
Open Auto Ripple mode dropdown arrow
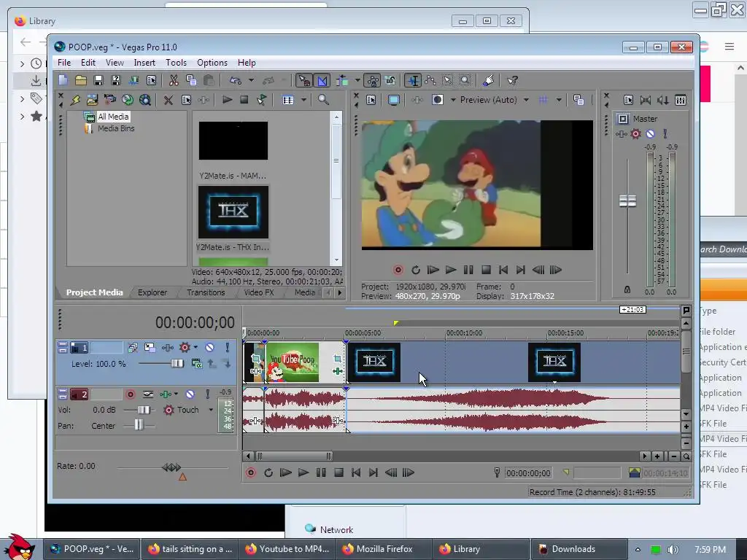(357, 80)
